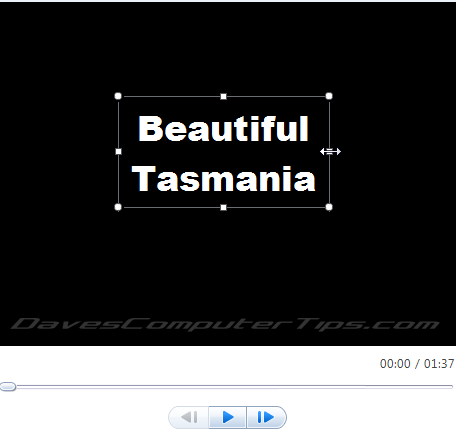Click the word Tasmania in the title
Screen dimensions: 456x429
(223, 179)
